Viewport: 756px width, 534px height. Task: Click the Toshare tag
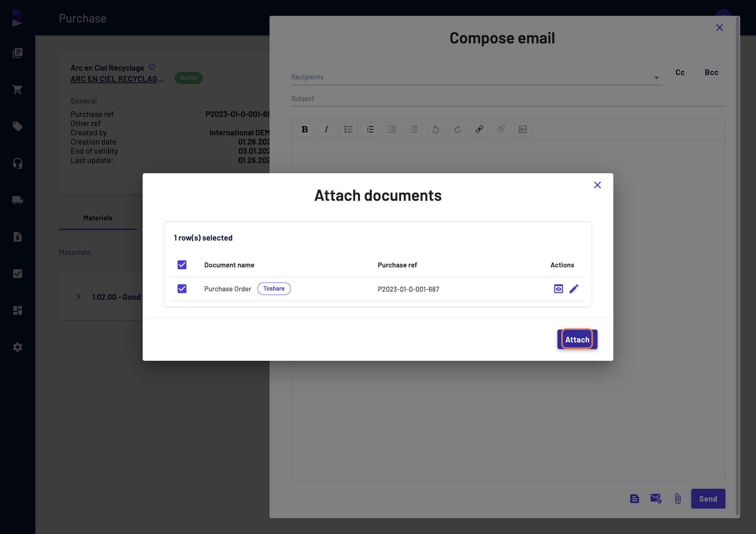click(x=274, y=289)
